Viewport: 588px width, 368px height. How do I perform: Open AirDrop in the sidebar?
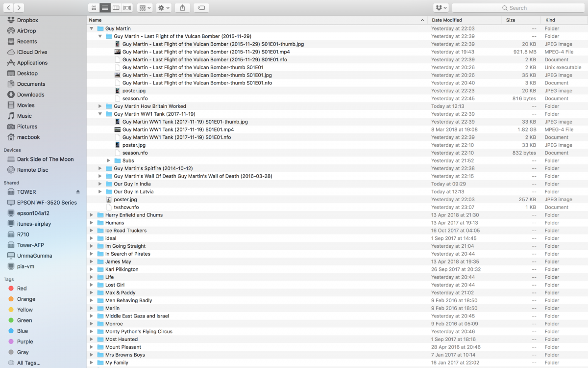click(26, 31)
